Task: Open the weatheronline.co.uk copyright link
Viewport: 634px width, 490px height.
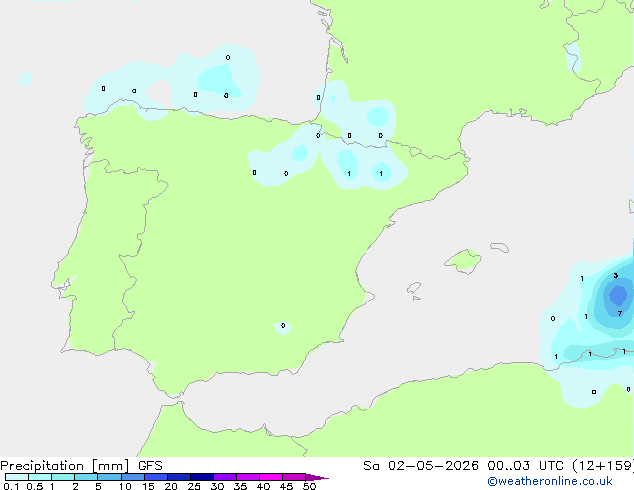Action: pos(550,481)
